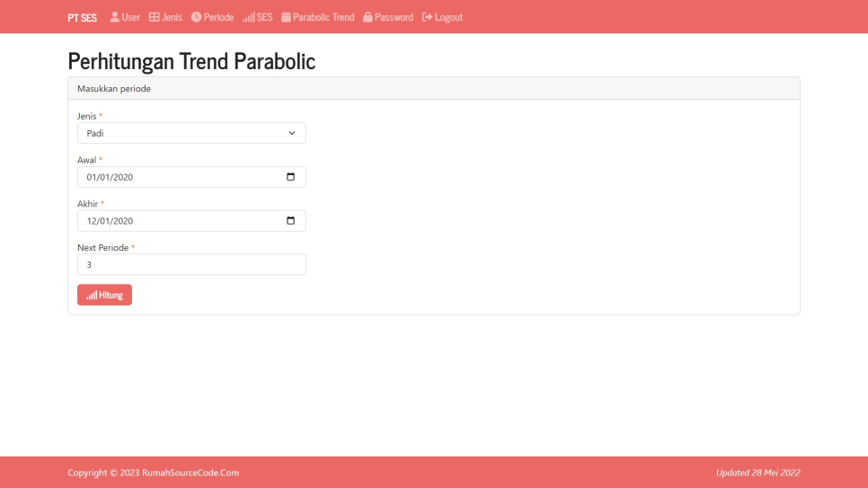
Task: Open the Jenis dropdown showing Padi
Action: (191, 133)
